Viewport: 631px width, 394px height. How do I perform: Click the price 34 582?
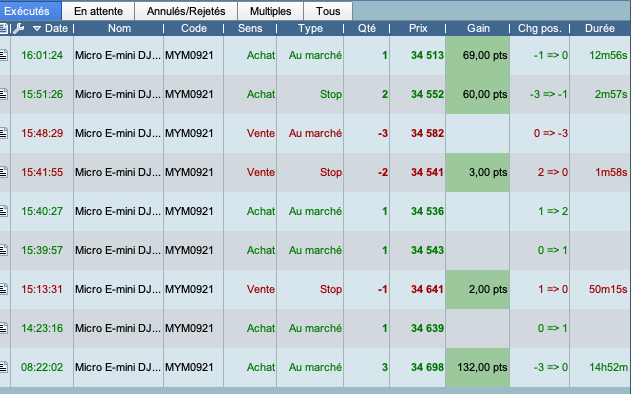click(427, 133)
